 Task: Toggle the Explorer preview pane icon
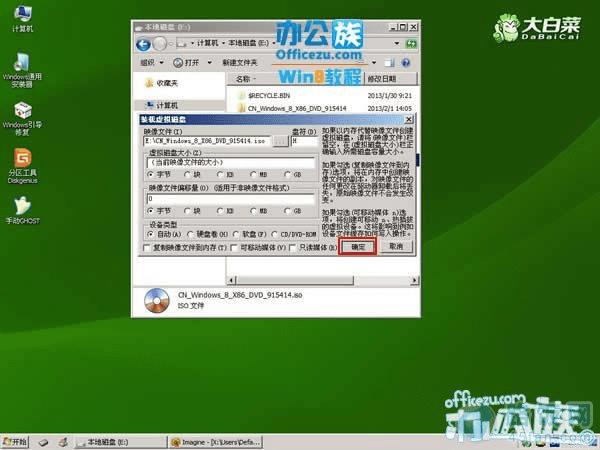pyautogui.click(x=389, y=63)
